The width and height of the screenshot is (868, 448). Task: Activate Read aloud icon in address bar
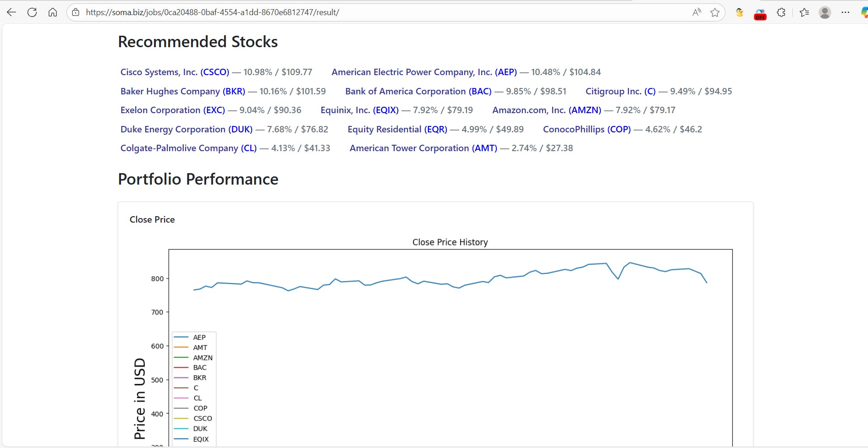point(697,12)
